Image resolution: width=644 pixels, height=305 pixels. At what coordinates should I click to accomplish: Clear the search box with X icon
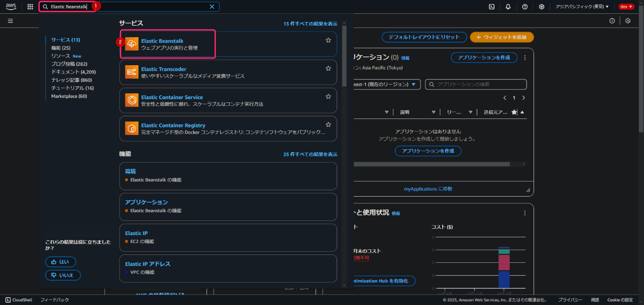[212, 7]
